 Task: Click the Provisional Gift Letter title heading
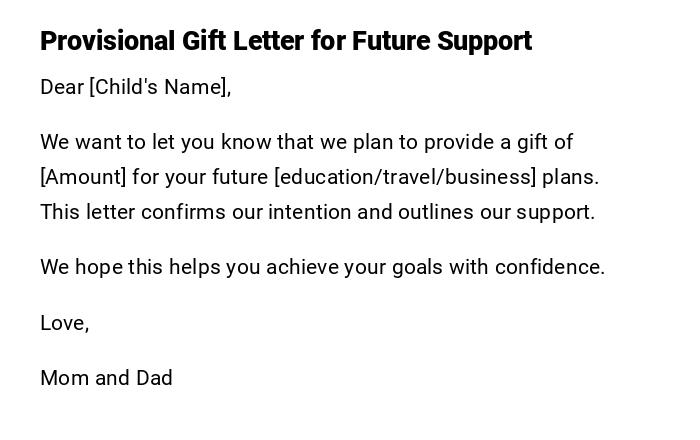pyautogui.click(x=285, y=41)
